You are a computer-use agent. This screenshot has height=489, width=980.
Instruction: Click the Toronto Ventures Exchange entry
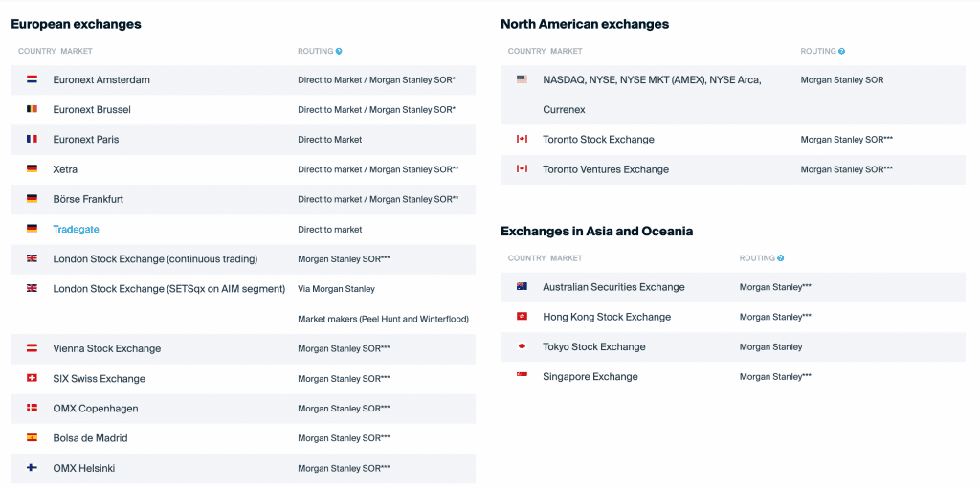(x=605, y=169)
